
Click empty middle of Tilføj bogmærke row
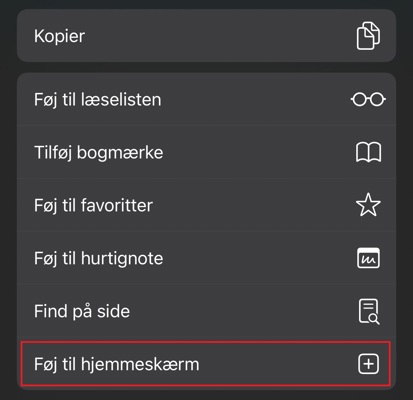point(258,153)
